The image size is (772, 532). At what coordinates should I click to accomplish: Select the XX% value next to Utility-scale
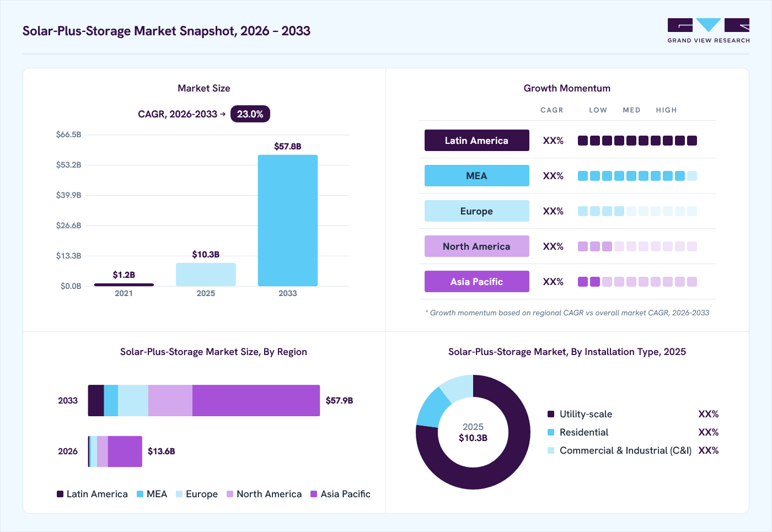[709, 414]
